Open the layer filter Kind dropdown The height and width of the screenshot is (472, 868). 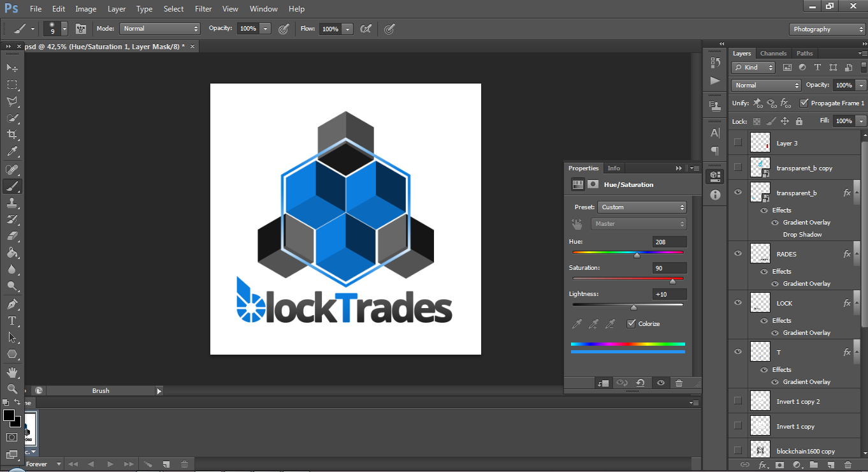pyautogui.click(x=753, y=67)
